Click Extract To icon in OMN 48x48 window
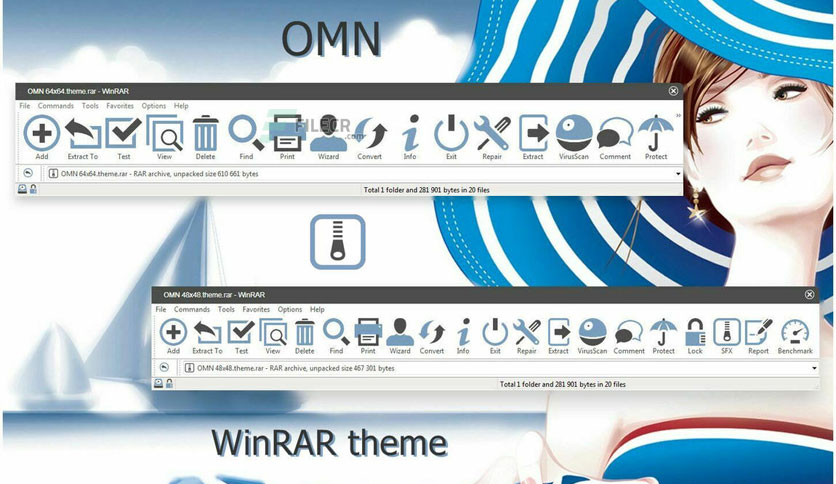 (207, 333)
